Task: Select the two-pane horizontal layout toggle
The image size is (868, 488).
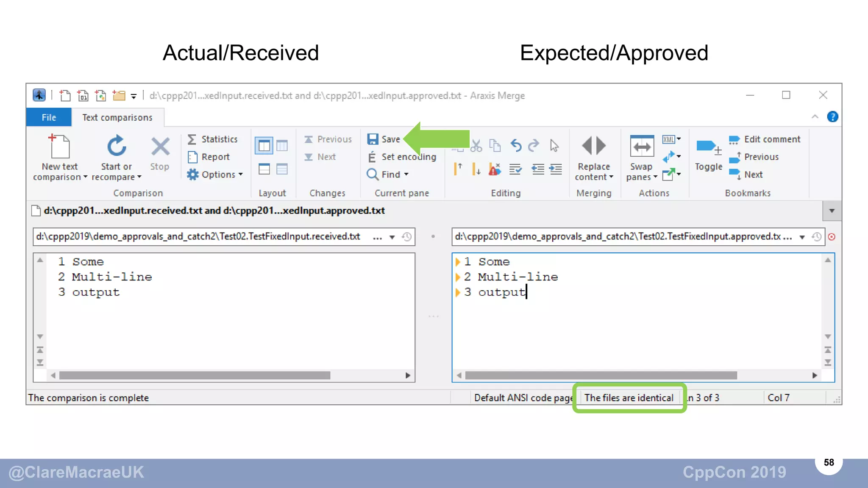Action: (x=264, y=169)
